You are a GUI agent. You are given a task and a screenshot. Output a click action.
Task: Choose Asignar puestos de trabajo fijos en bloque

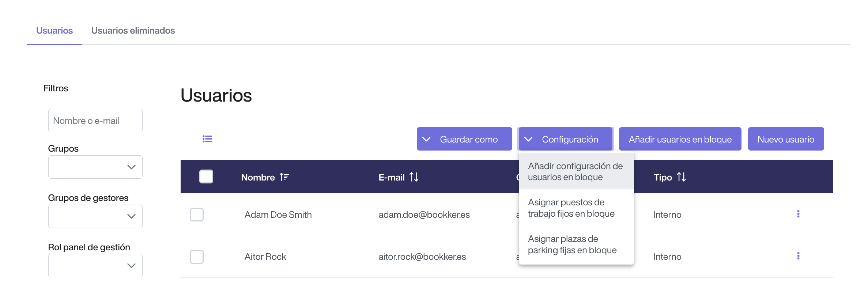pos(571,208)
